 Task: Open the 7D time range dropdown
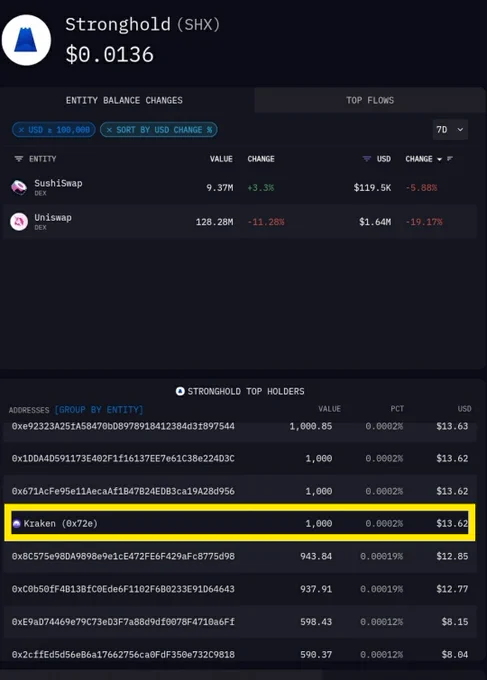[450, 130]
